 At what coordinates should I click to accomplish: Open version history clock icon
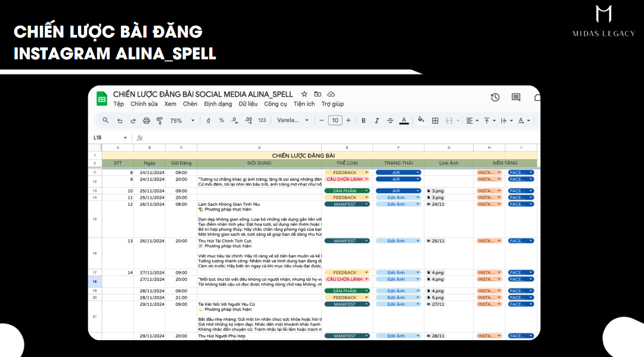point(495,97)
